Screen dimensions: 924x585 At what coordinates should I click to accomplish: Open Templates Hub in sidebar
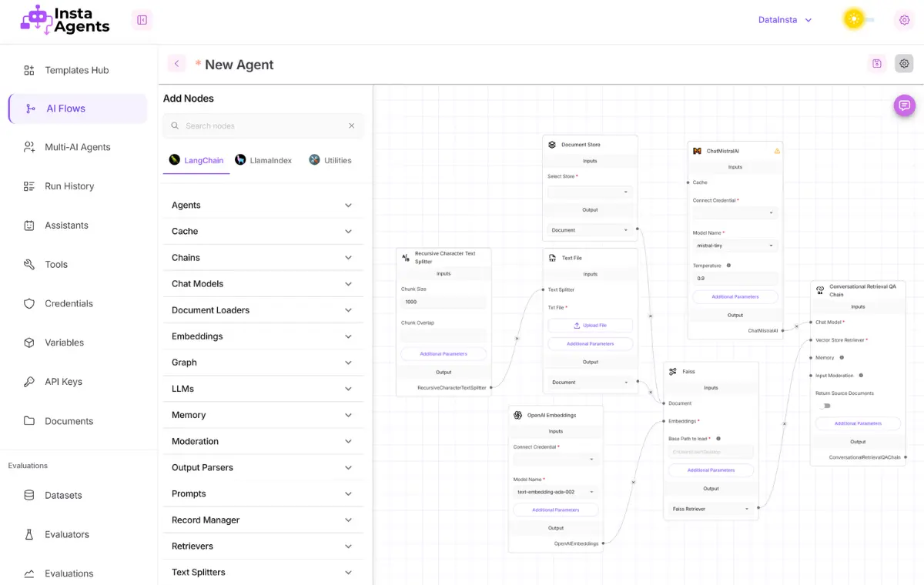click(x=76, y=70)
